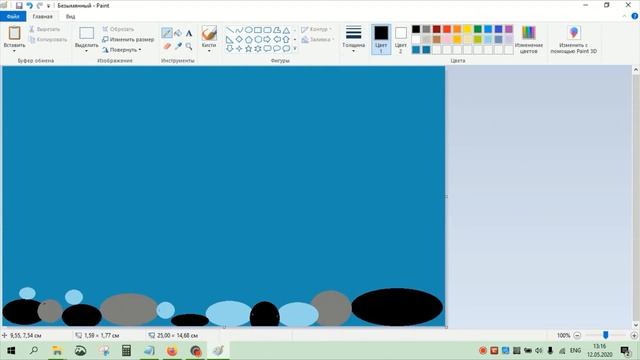
Task: Pick the yellow palette swatch
Action: tap(467, 29)
